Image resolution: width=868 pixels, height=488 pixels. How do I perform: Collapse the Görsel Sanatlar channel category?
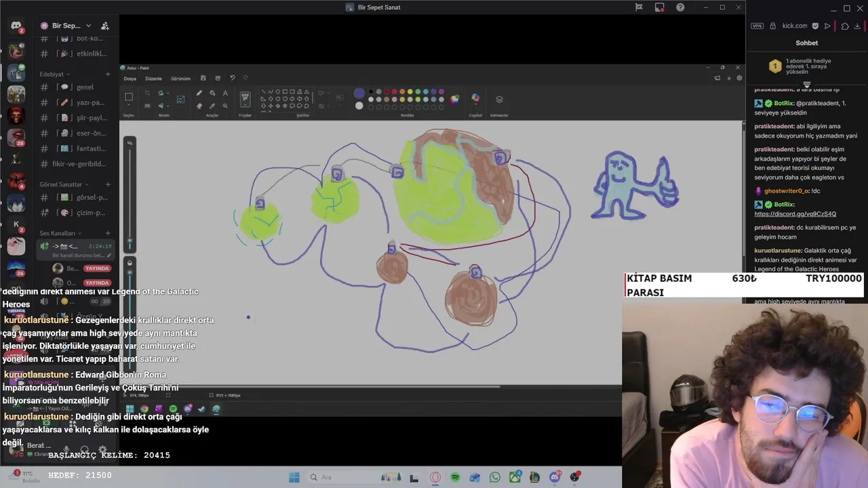pos(64,184)
